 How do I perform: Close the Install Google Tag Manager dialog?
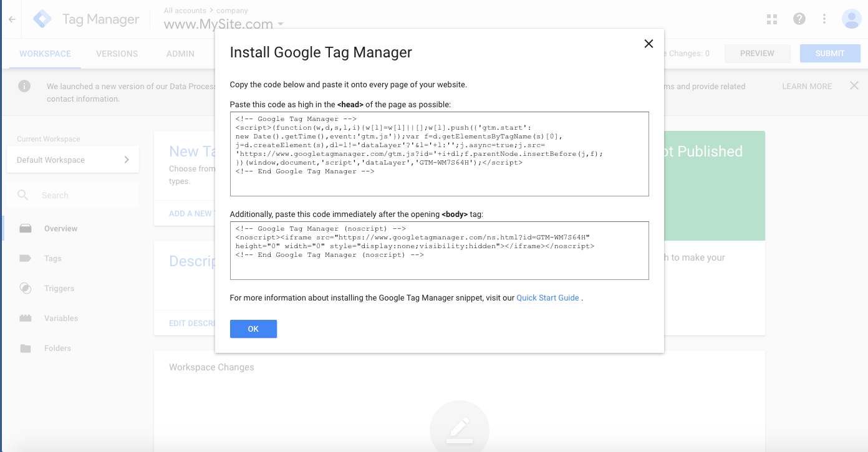pos(649,44)
